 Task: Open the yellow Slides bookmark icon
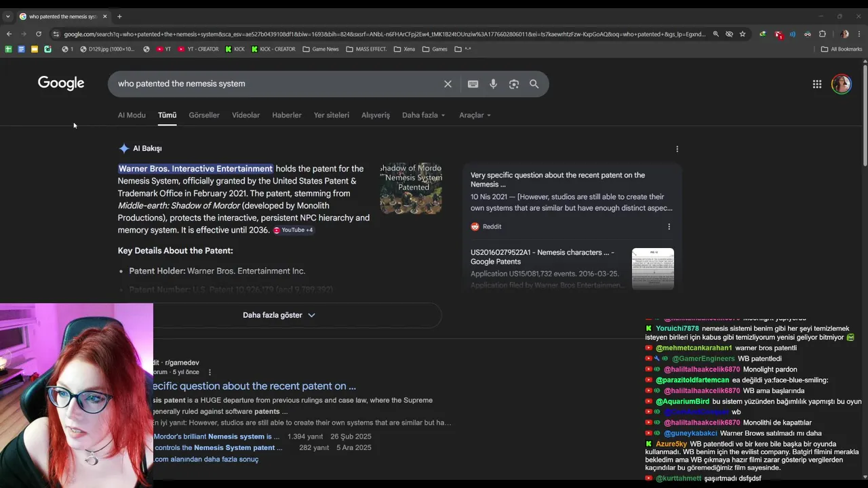(x=35, y=49)
